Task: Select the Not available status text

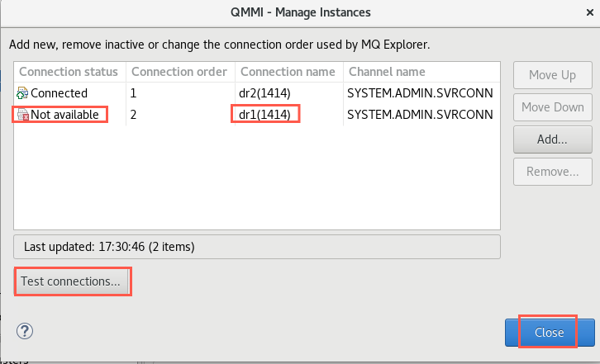Action: (x=64, y=115)
